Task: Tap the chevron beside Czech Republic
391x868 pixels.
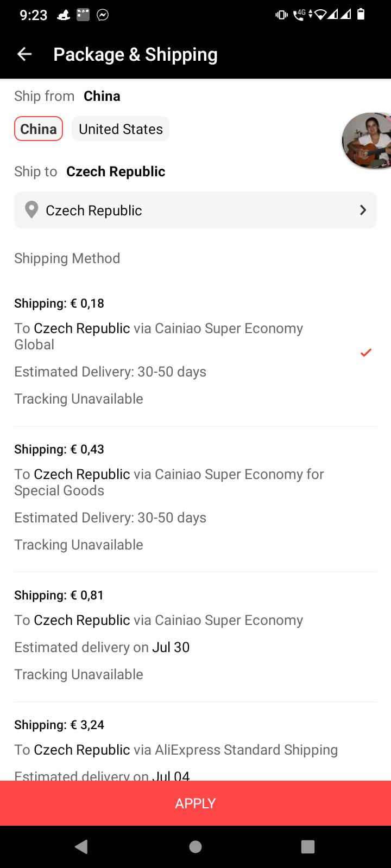Action: (x=363, y=210)
